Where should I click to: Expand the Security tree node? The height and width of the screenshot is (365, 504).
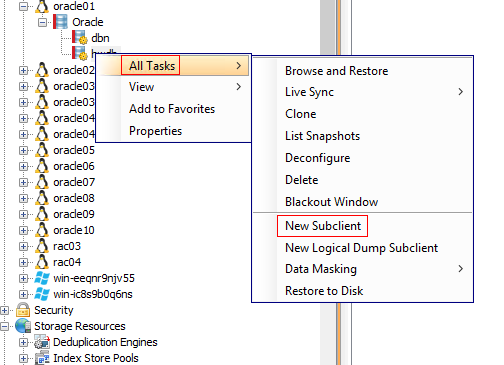point(4,310)
